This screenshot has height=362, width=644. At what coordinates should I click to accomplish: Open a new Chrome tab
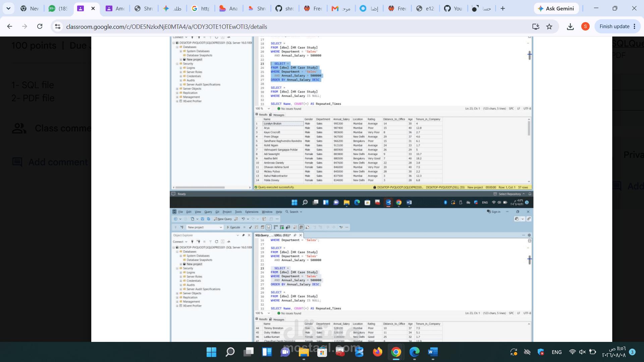tap(502, 8)
